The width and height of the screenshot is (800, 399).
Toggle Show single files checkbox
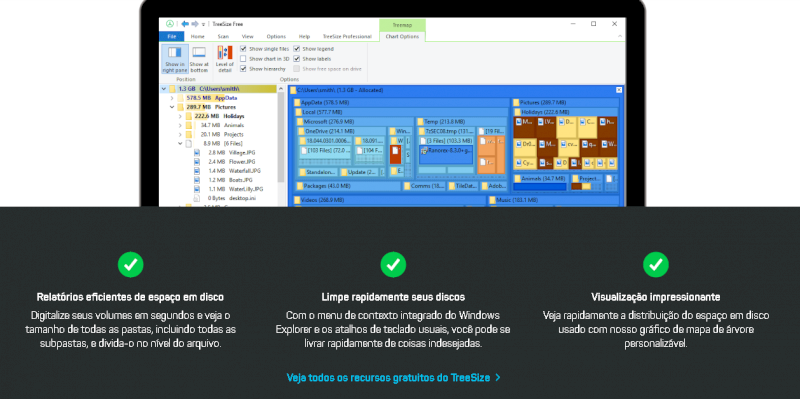coord(243,49)
